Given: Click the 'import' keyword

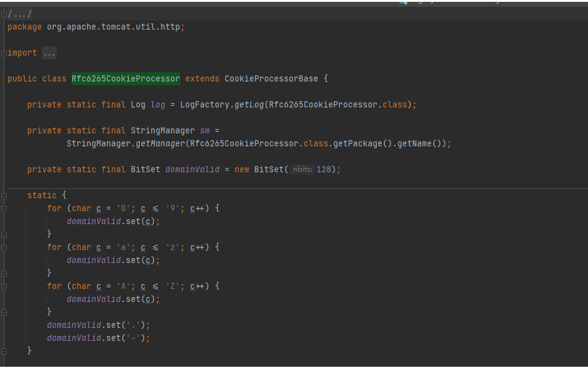Looking at the screenshot, I should tap(22, 53).
